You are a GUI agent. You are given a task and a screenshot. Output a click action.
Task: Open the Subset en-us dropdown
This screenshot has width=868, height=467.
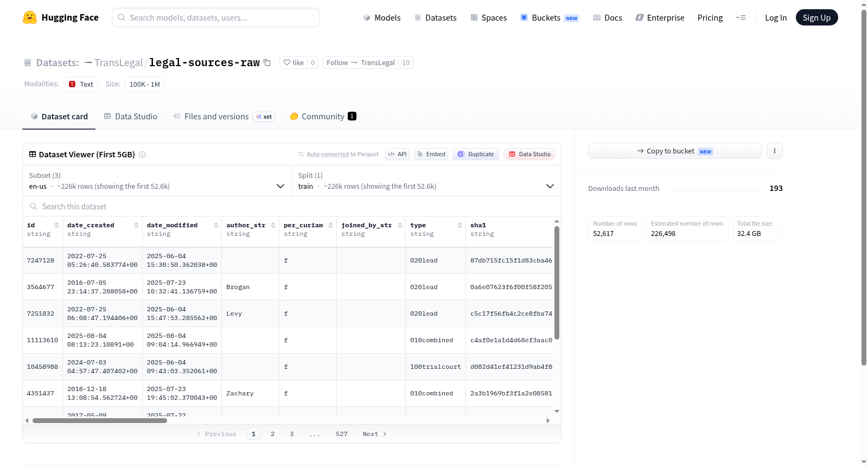(157, 181)
